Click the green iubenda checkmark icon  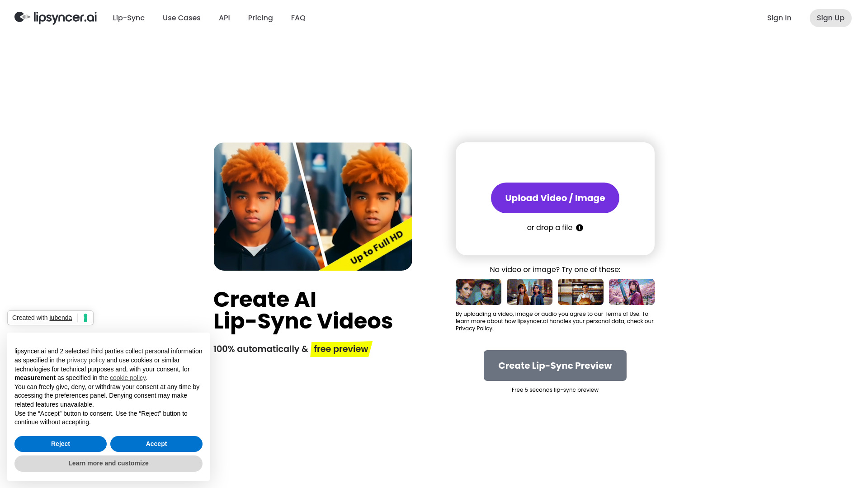click(85, 318)
